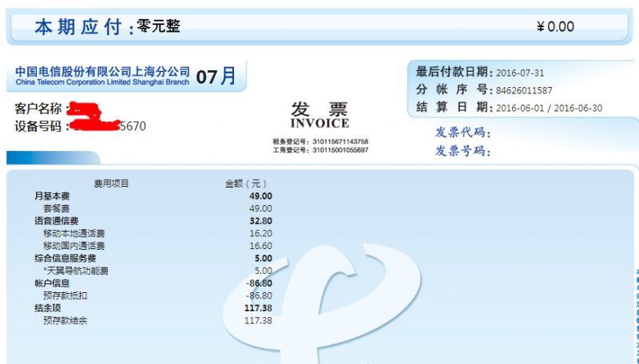Click the 套餐费 row label
This screenshot has width=639, height=364.
56,209
